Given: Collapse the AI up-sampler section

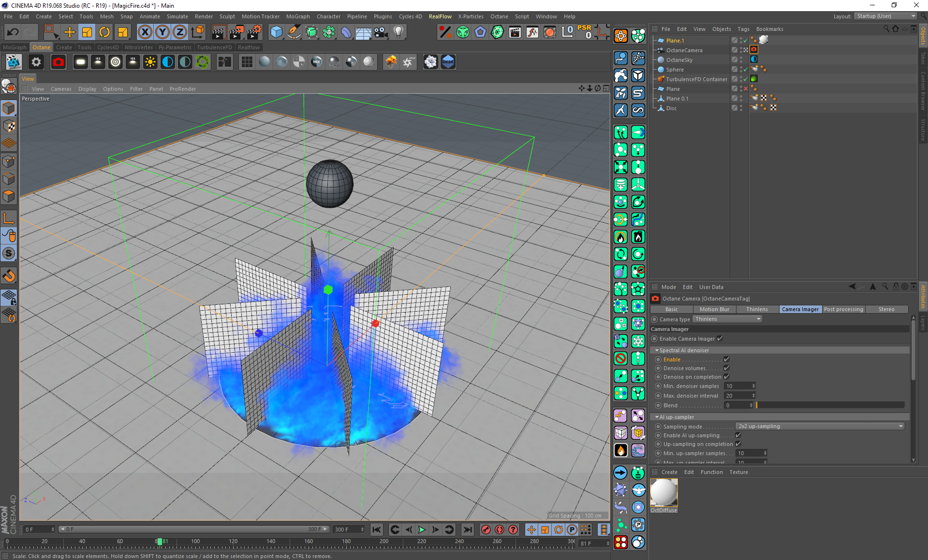Looking at the screenshot, I should tap(657, 417).
